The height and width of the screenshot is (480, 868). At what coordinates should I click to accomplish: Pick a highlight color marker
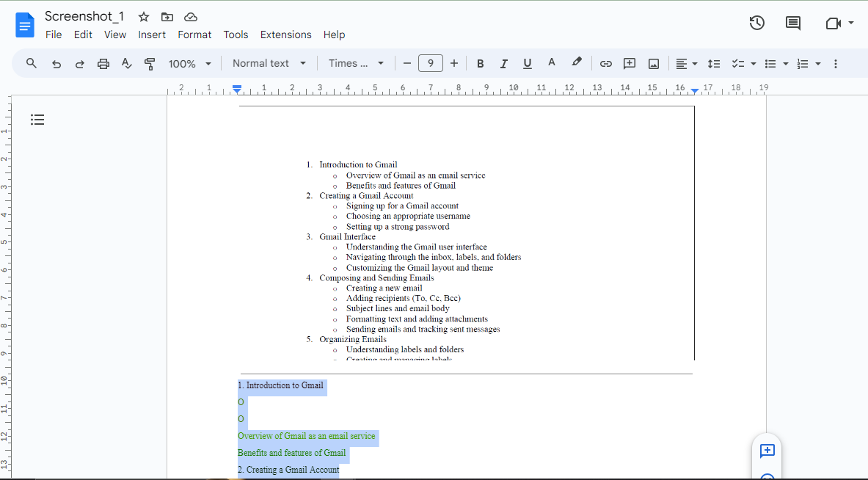(576, 62)
